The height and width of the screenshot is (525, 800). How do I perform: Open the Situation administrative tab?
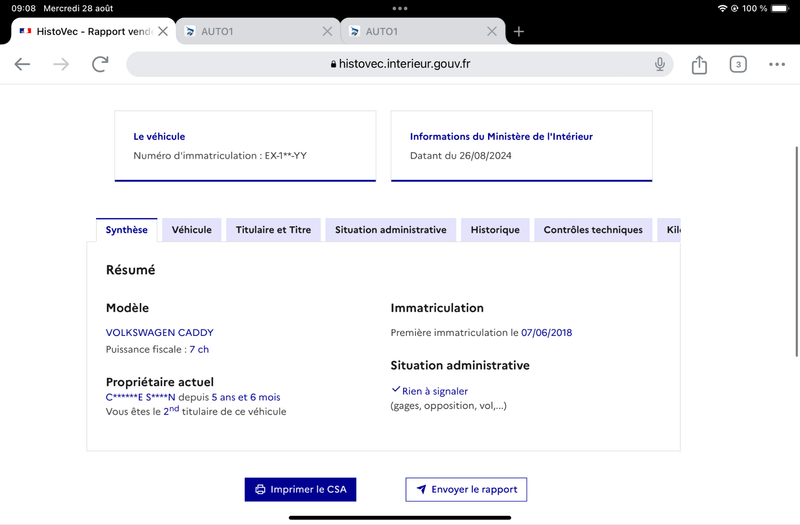click(390, 230)
